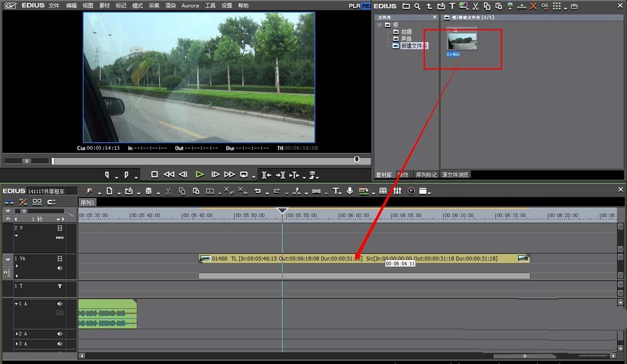
Task: Click the fast forward button in player
Action: click(x=229, y=174)
